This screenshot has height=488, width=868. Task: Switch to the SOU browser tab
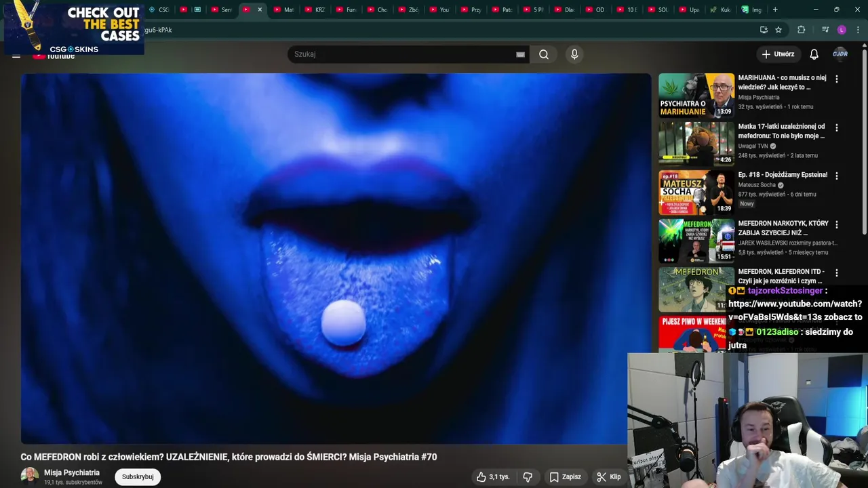tap(657, 9)
